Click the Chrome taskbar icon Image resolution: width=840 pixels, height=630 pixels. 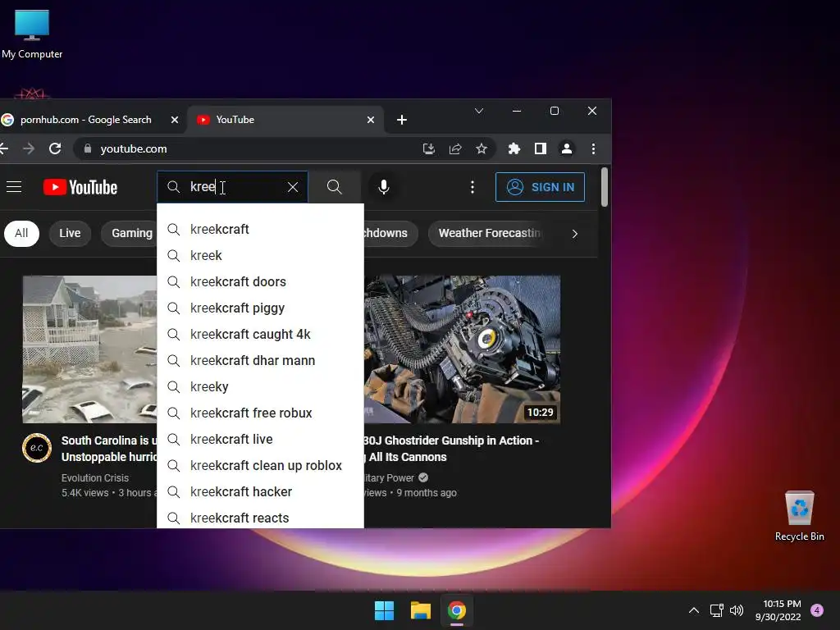pos(457,610)
